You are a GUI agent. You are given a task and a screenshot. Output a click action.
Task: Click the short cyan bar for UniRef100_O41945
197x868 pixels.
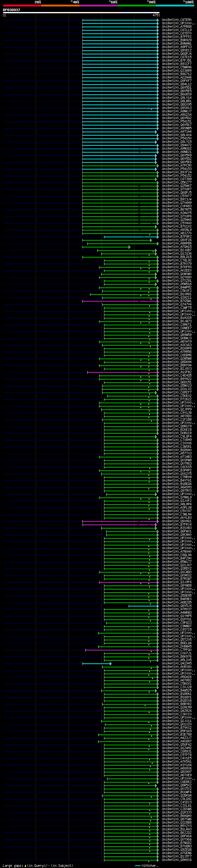pos(97,664)
